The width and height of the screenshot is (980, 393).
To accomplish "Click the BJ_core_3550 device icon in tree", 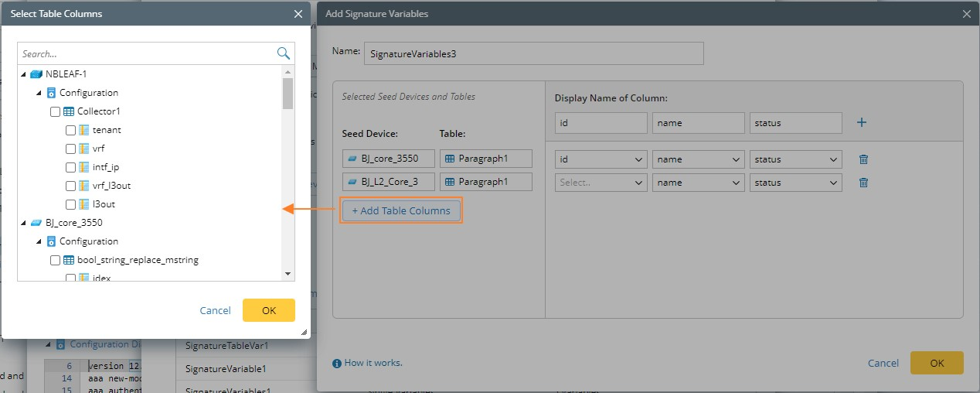I will point(36,223).
